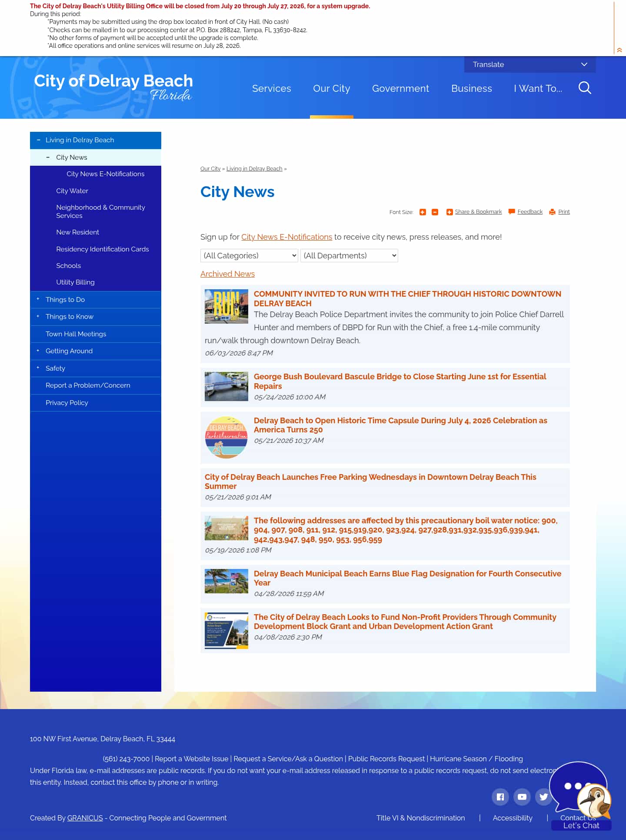
Task: Go to City News E-Notifications in sidebar
Action: pyautogui.click(x=105, y=174)
